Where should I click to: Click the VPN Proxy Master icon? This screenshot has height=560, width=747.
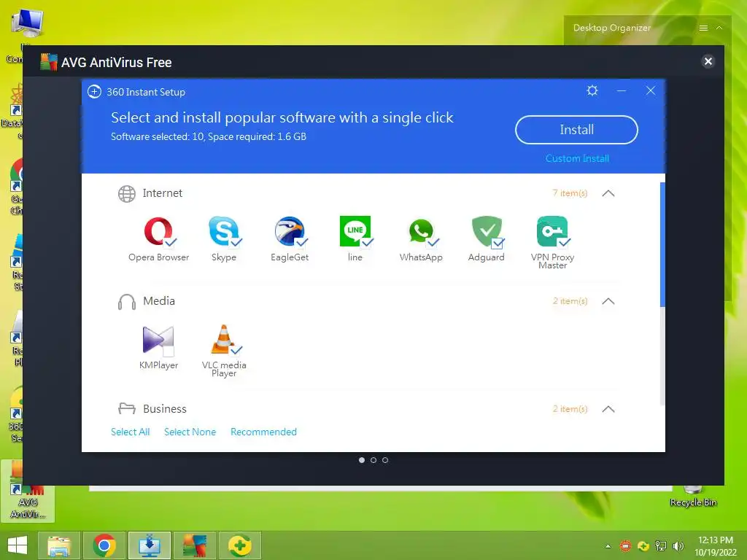[x=552, y=231]
